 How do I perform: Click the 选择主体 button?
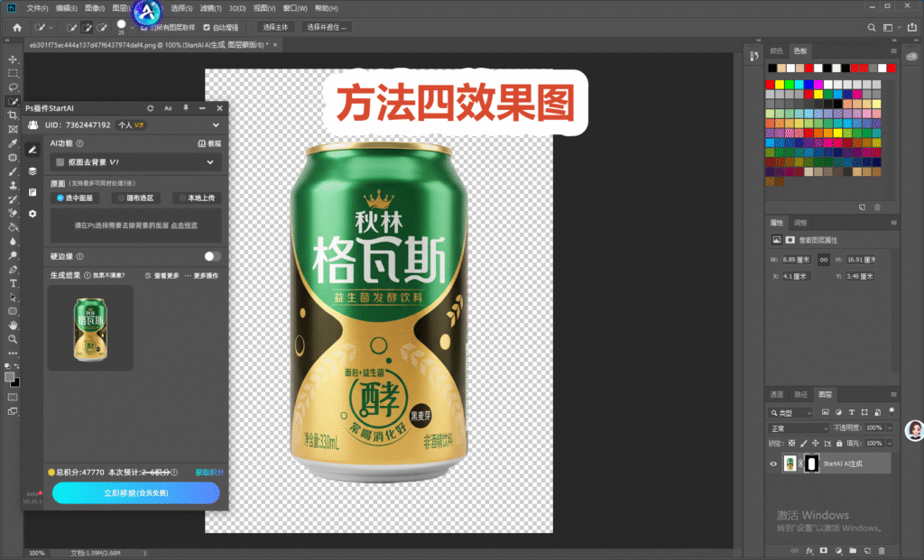click(275, 27)
